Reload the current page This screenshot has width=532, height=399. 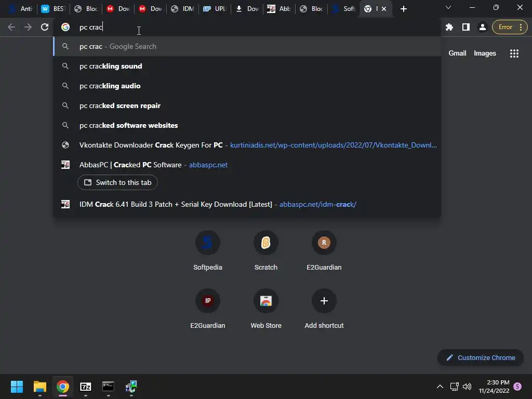tap(45, 27)
